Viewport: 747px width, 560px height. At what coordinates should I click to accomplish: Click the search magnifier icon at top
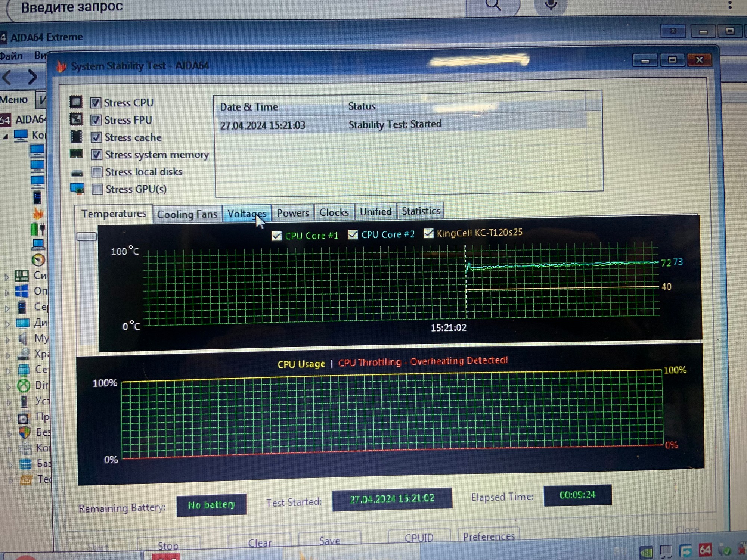493,5
